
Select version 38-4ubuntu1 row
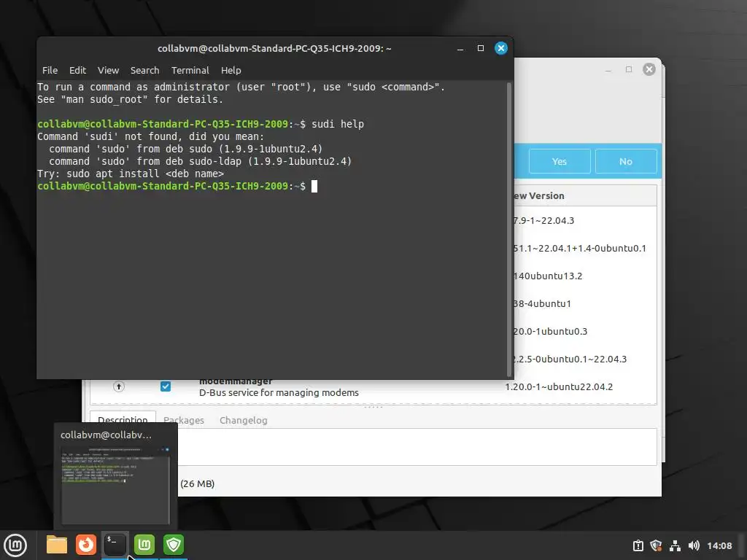[542, 303]
